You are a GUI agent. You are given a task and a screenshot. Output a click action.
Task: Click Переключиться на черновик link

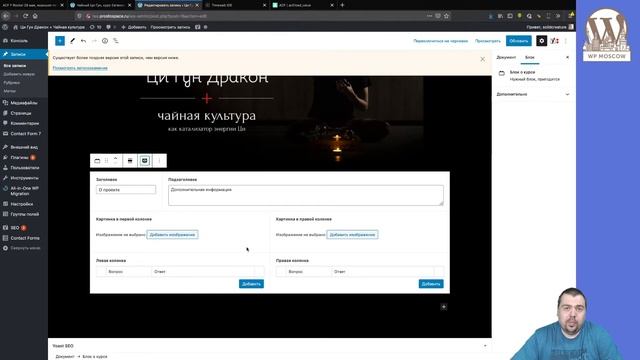[x=440, y=41]
